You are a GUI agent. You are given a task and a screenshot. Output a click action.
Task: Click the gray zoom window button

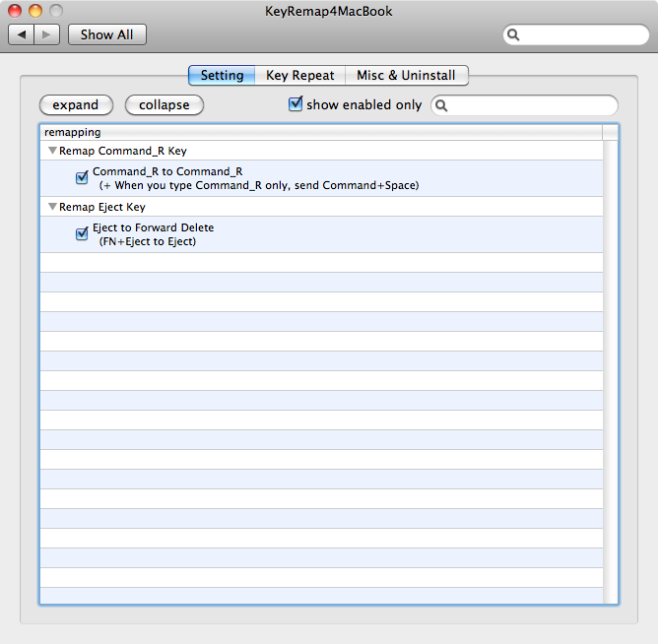point(56,11)
